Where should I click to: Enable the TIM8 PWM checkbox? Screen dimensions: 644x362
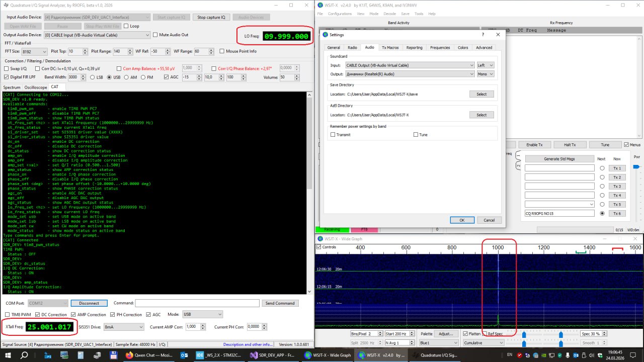pyautogui.click(x=7, y=315)
